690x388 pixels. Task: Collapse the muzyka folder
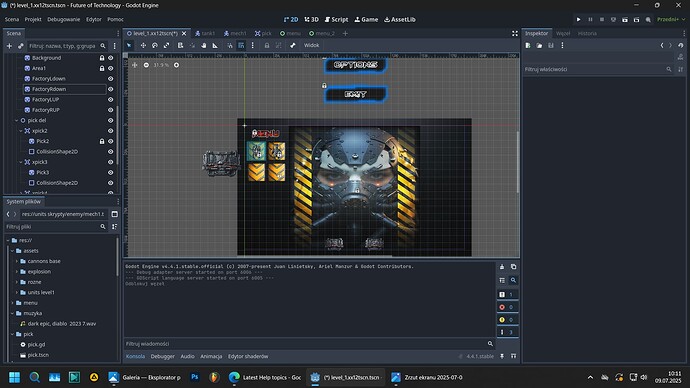coord(12,313)
